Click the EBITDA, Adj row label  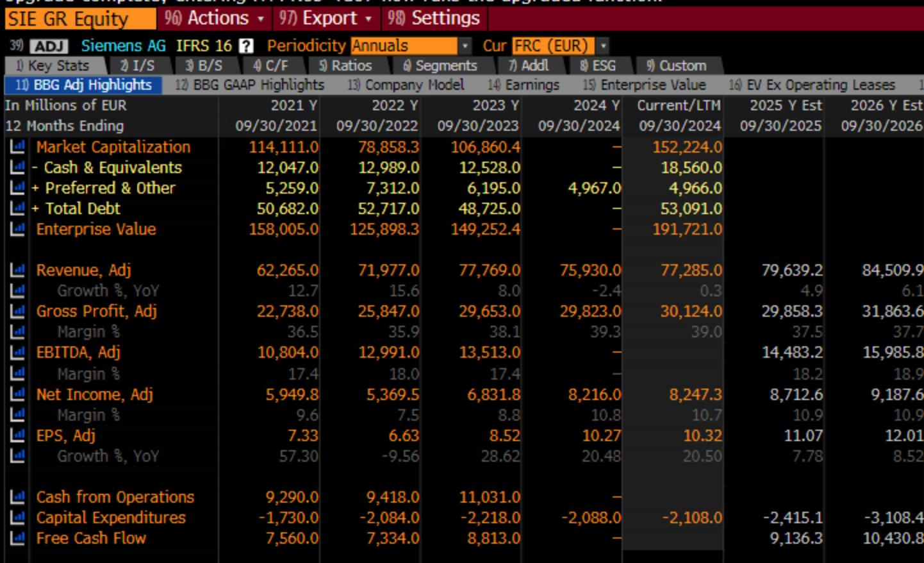78,352
